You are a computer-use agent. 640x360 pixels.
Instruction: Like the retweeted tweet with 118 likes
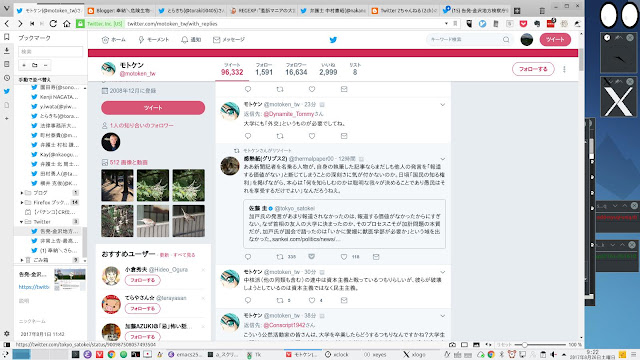click(344, 257)
